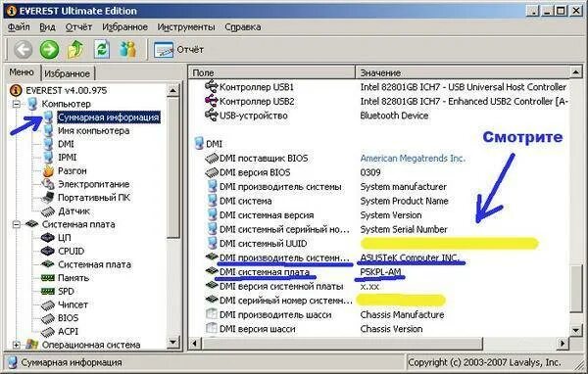
Task: Open the Инструменты menu
Action: 186,27
